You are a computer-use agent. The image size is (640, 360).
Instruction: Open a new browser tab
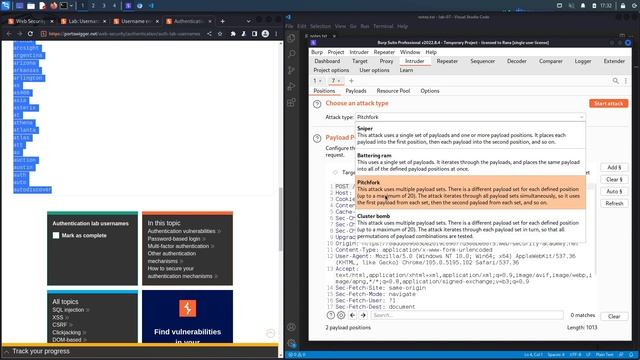tap(222, 21)
